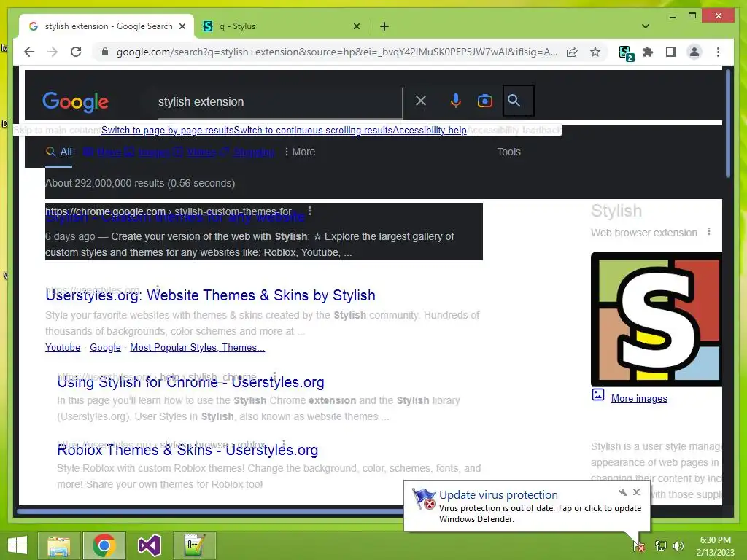The width and height of the screenshot is (747, 560).
Task: Open Userstyles.org Website Themes & Skins result
Action: tap(210, 295)
